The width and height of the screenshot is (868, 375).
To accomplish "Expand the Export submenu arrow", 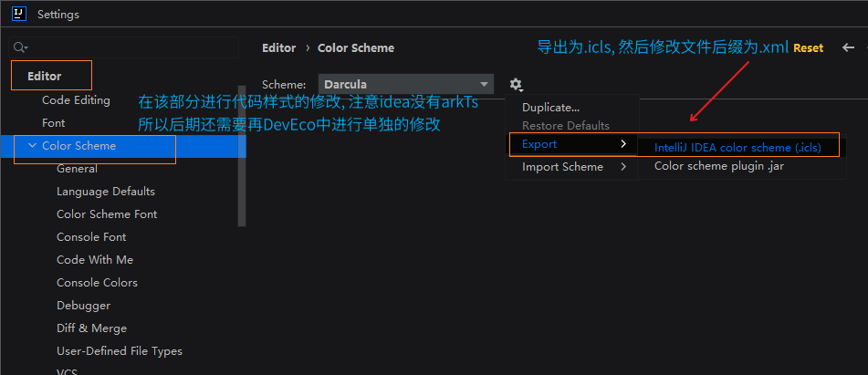I will 623,144.
